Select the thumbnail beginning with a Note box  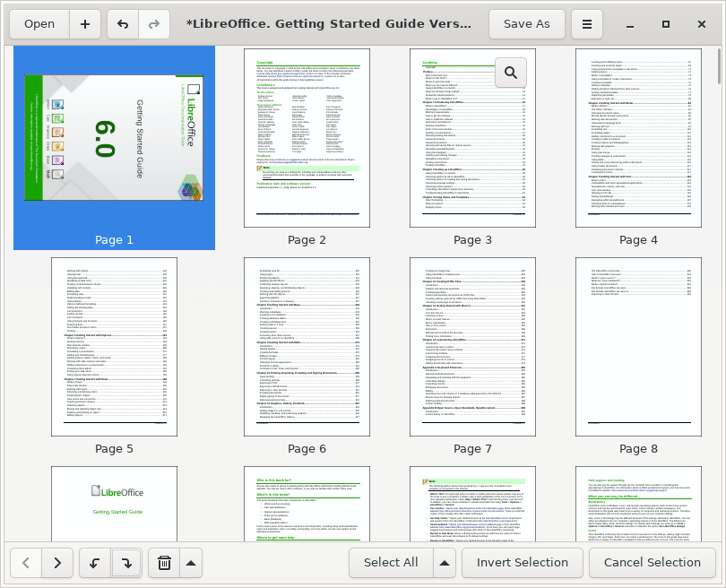pos(472,504)
